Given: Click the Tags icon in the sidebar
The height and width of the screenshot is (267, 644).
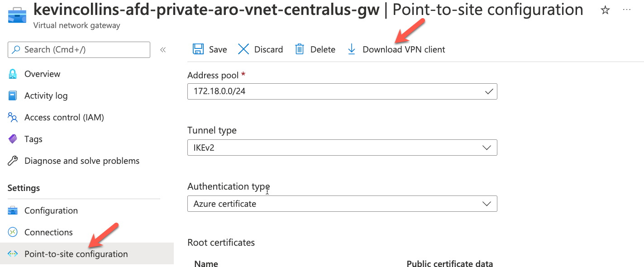Looking at the screenshot, I should click(14, 139).
